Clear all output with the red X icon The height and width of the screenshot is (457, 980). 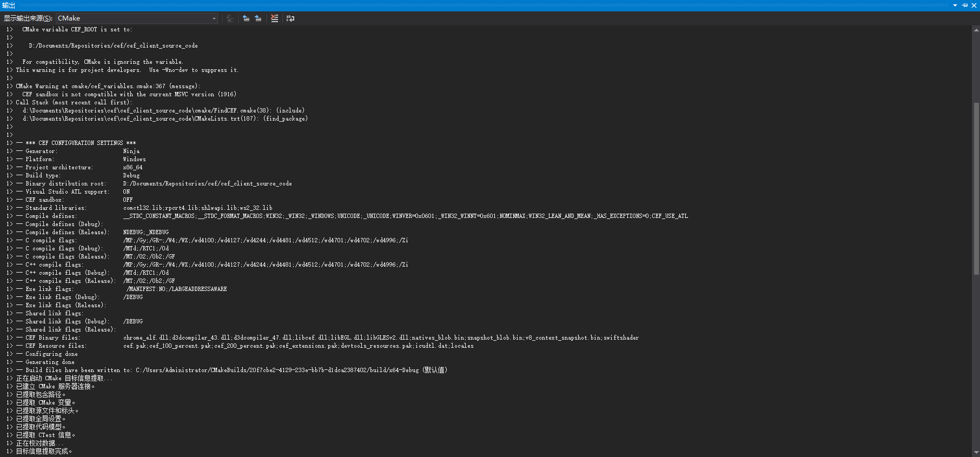275,18
